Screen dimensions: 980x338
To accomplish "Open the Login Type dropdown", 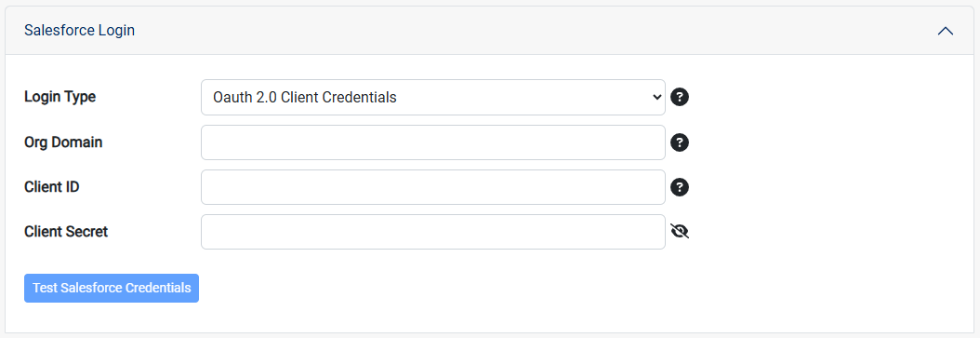I will pyautogui.click(x=433, y=97).
